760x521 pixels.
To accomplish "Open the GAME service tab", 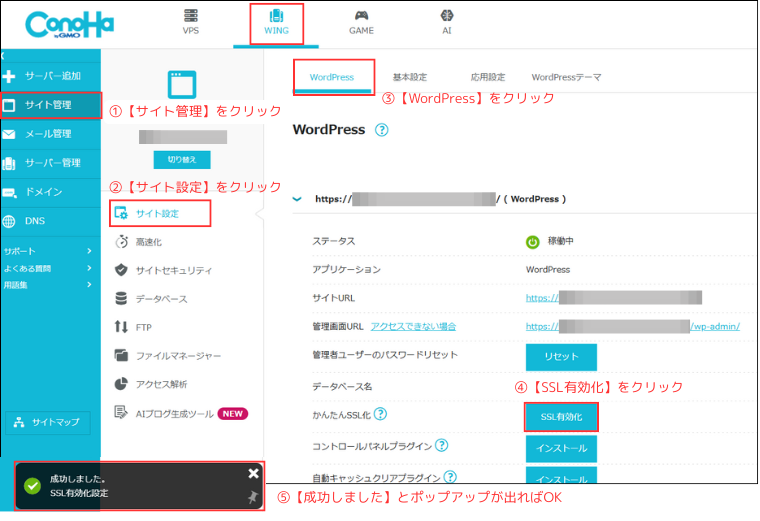I will point(361,22).
